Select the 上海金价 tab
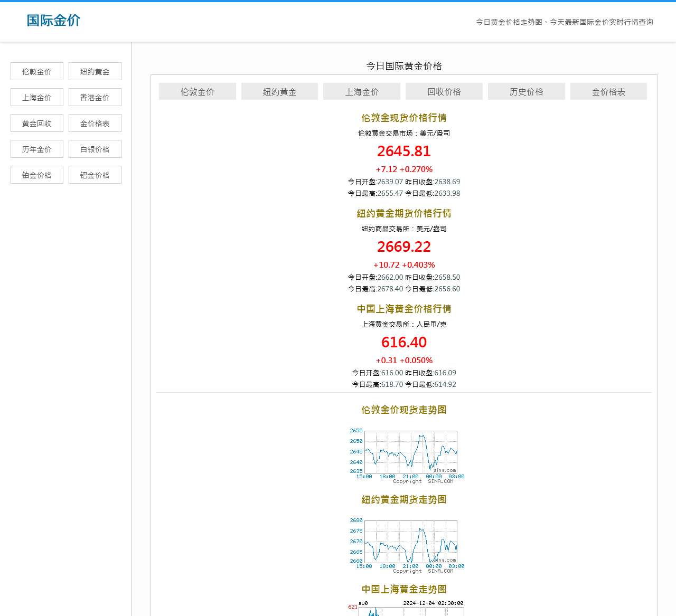Screen dimensions: 676x616 [x=362, y=91]
